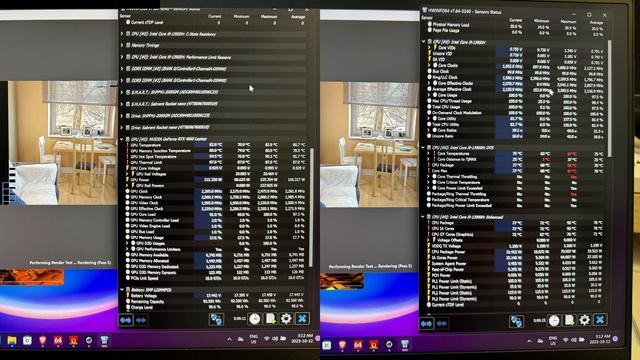Open sensor settings gear in left HWiNFO window
This screenshot has height=360, width=640.
click(x=286, y=318)
